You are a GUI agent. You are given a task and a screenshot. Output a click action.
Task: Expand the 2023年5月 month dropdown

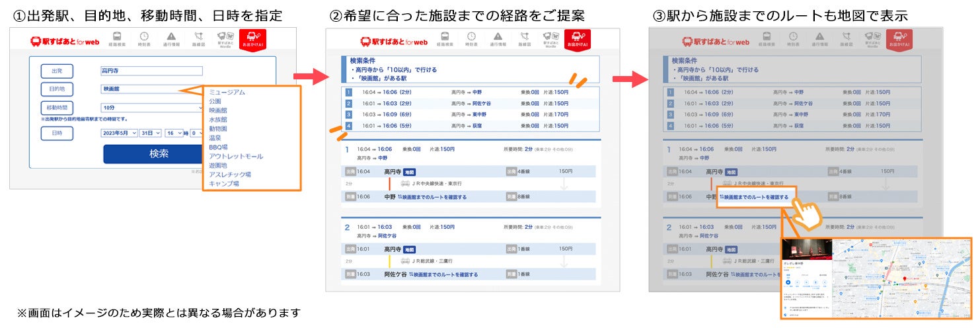(119, 133)
